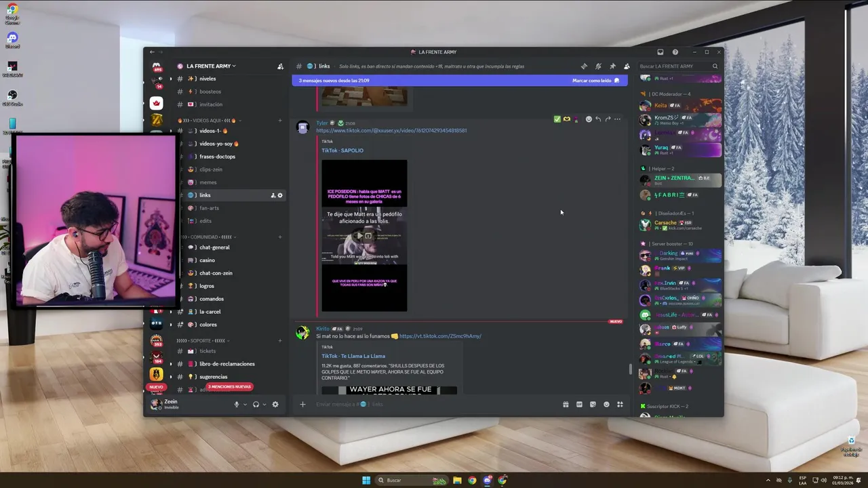Viewport: 868px width, 488px height.
Task: Open the apps launcher in message bar
Action: coord(620,405)
